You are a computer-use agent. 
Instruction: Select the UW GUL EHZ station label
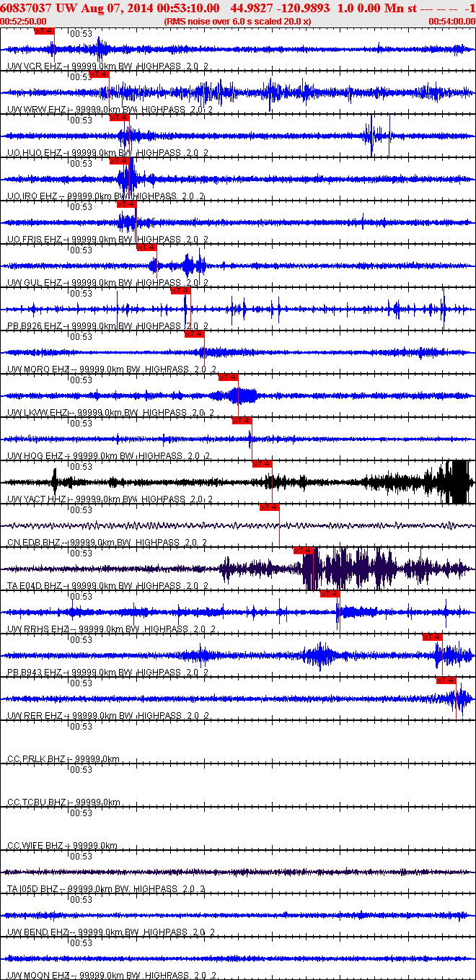108,282
